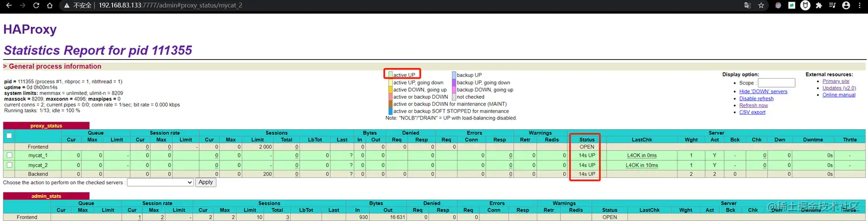Click the HAProxy page heading
Screen dimensions: 868x221
point(30,29)
